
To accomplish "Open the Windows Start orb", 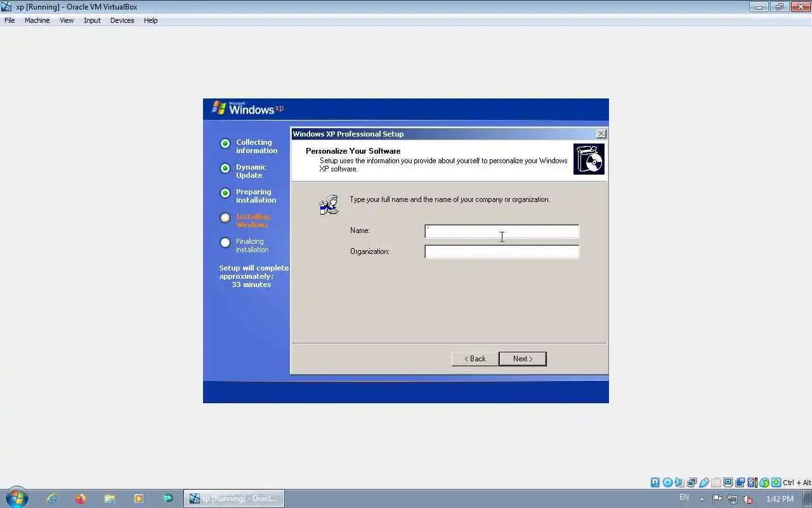I will pos(16,498).
